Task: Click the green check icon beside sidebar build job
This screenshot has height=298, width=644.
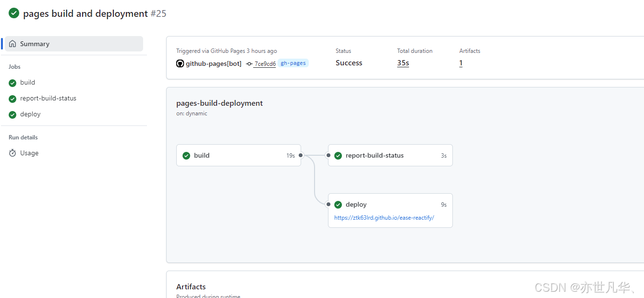Action: click(12, 83)
